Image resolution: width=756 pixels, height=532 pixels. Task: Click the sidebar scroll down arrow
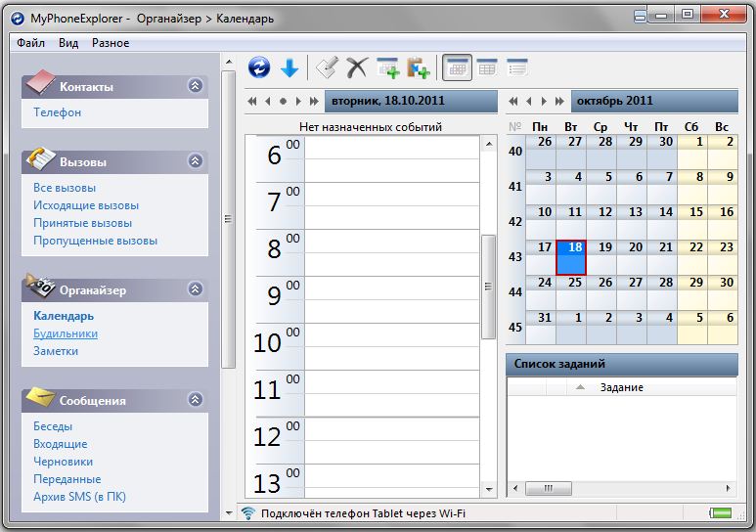(229, 513)
